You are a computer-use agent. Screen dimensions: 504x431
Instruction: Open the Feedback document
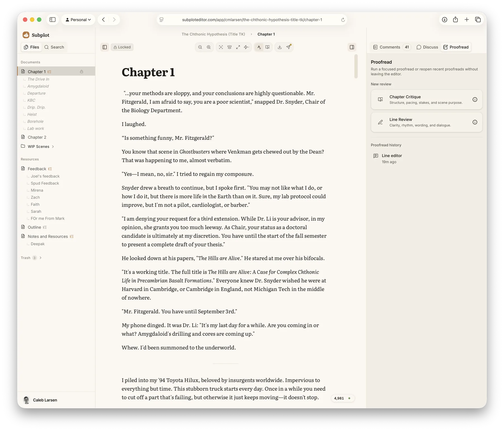37,169
